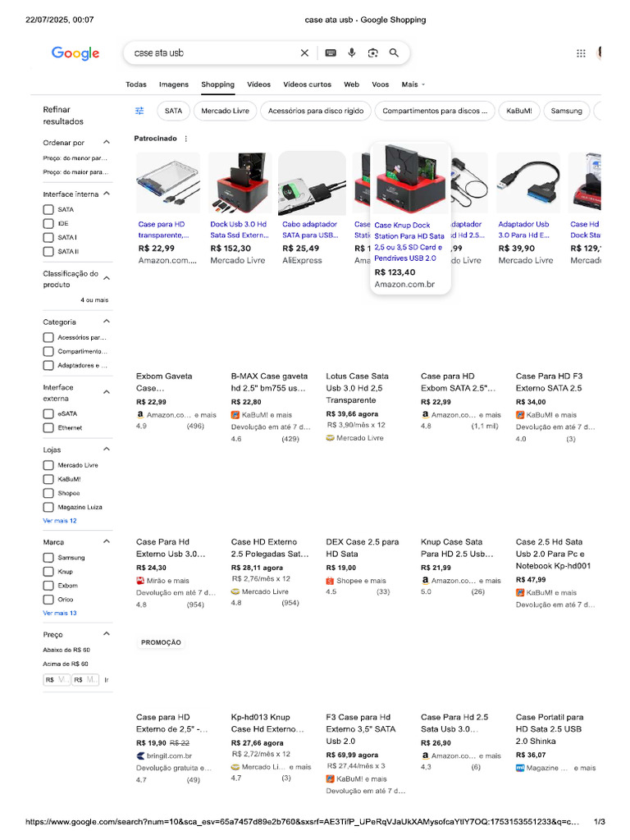Go to Google homepage via logo

click(x=75, y=53)
